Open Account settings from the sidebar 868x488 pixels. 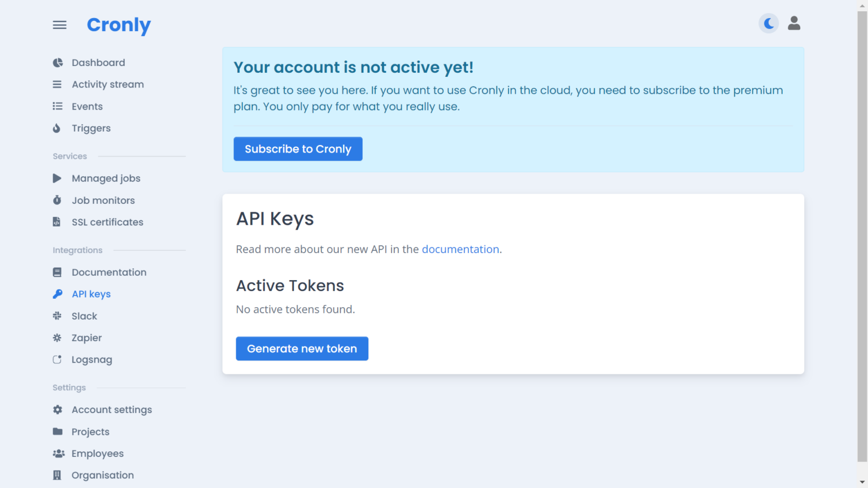(111, 410)
